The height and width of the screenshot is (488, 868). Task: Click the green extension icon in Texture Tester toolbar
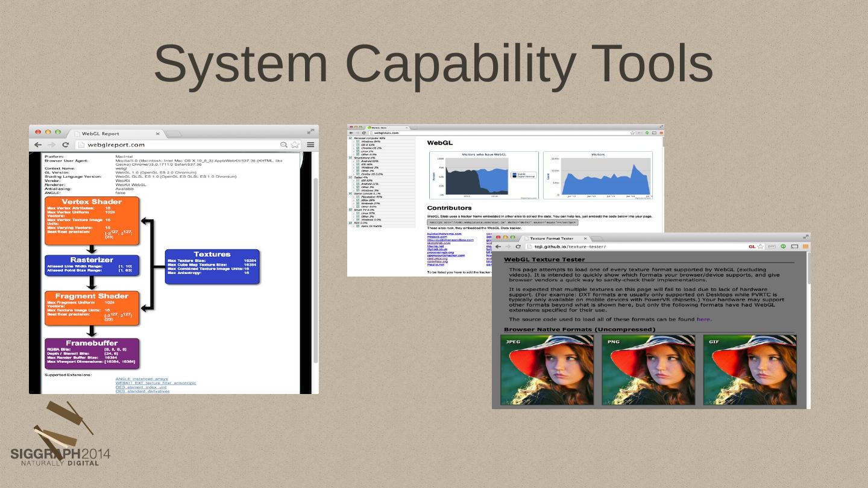[x=784, y=247]
